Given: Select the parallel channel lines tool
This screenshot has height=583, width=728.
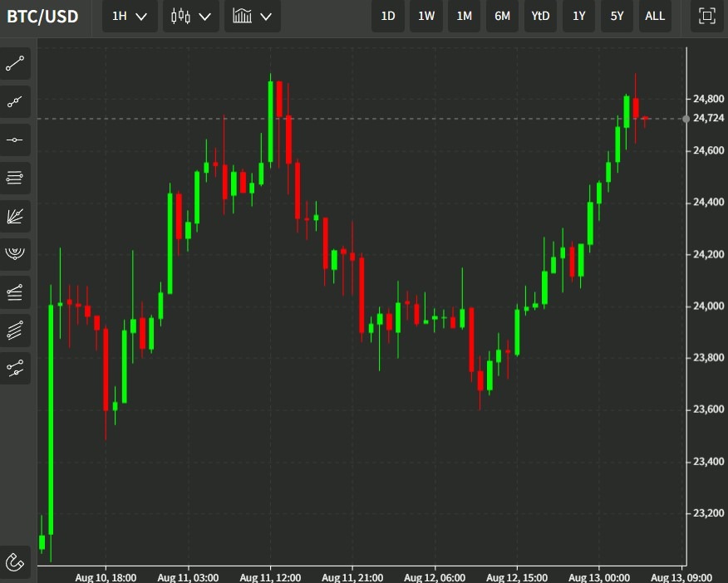Looking at the screenshot, I should point(15,331).
